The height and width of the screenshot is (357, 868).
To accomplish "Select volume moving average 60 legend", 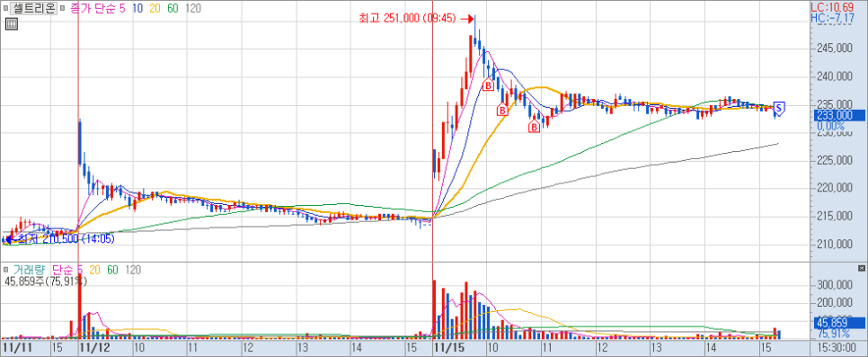I will [x=112, y=270].
